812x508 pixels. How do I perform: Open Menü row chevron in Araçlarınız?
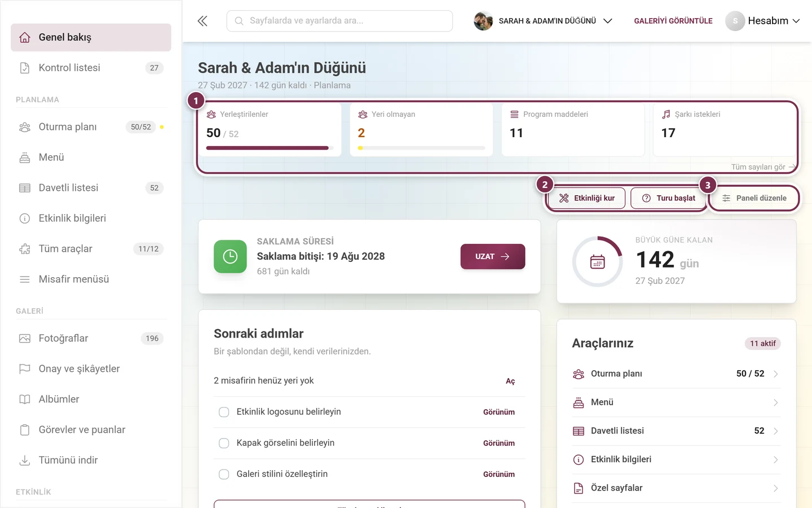coord(776,402)
